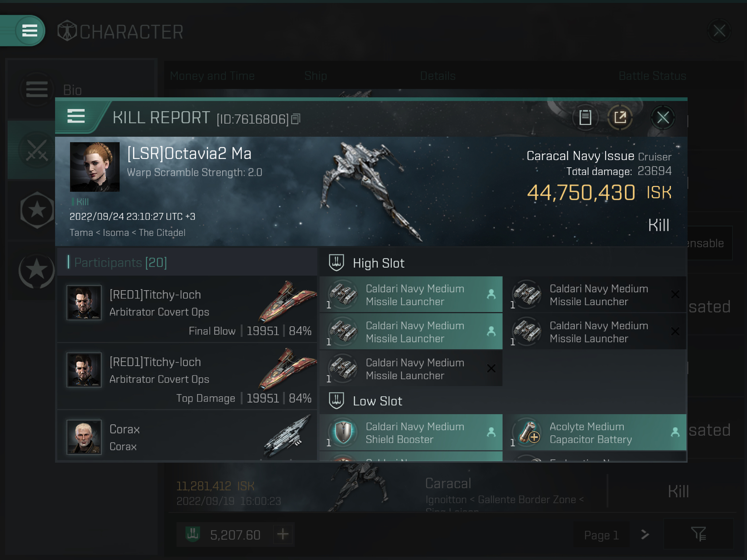Screen dimensions: 747x560
Task: View Octavia2 Ma character portrait
Action: (95, 167)
